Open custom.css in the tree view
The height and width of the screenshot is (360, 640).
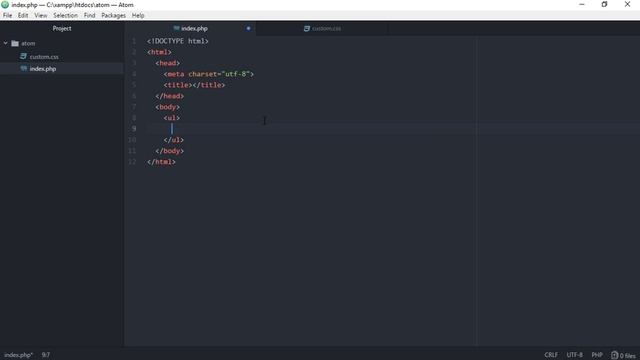pyautogui.click(x=44, y=57)
